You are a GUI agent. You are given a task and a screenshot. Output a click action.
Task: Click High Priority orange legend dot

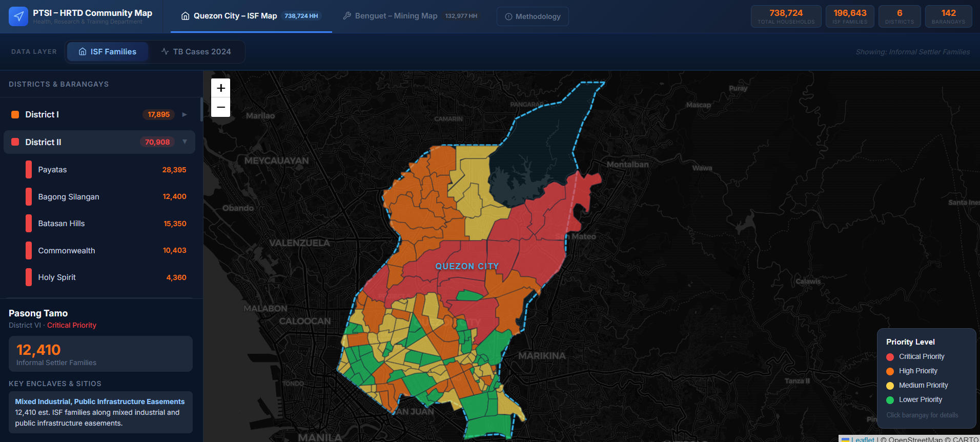pyautogui.click(x=890, y=371)
